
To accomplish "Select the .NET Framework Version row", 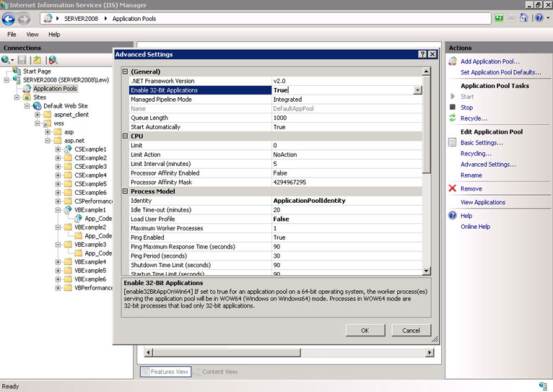I will [276, 81].
